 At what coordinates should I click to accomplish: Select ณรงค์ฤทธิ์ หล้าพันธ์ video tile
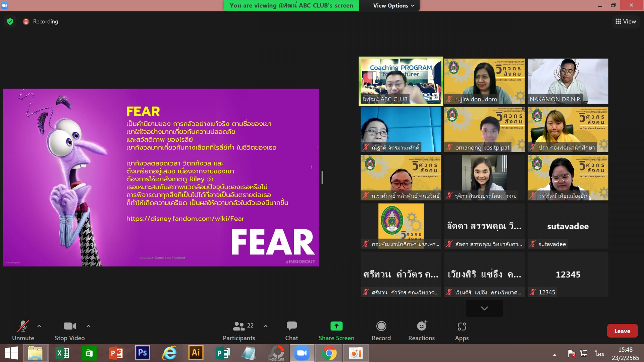pyautogui.click(x=401, y=178)
